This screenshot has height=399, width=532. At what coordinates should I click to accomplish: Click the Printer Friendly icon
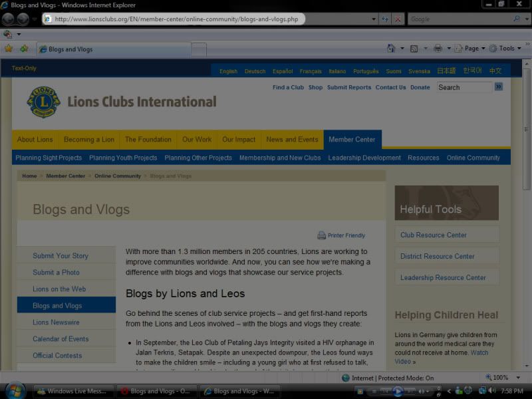[321, 235]
